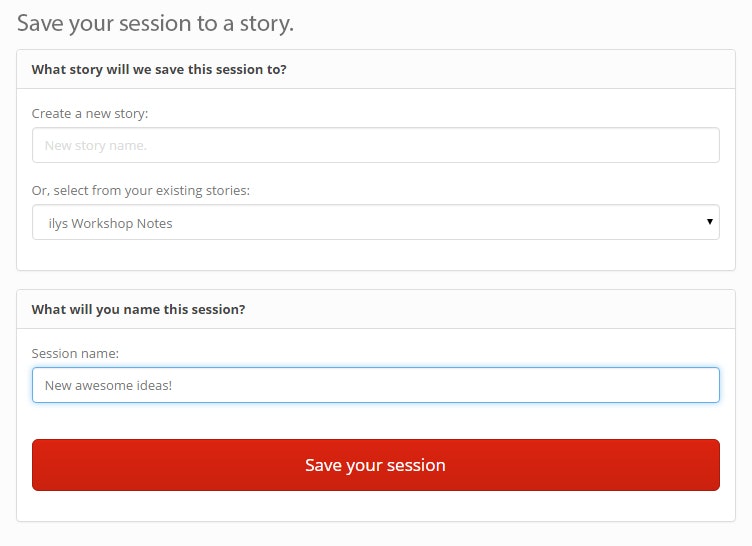Click "Or, select from your existing stories" label
This screenshot has width=752, height=546.
140,190
